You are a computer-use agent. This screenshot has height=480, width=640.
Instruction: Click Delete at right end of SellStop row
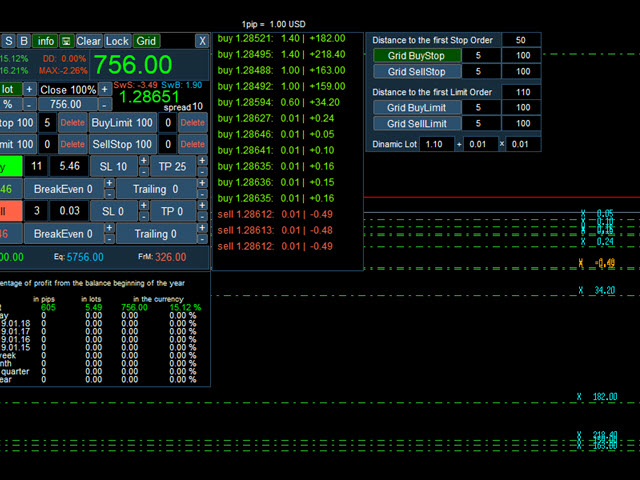(x=193, y=144)
